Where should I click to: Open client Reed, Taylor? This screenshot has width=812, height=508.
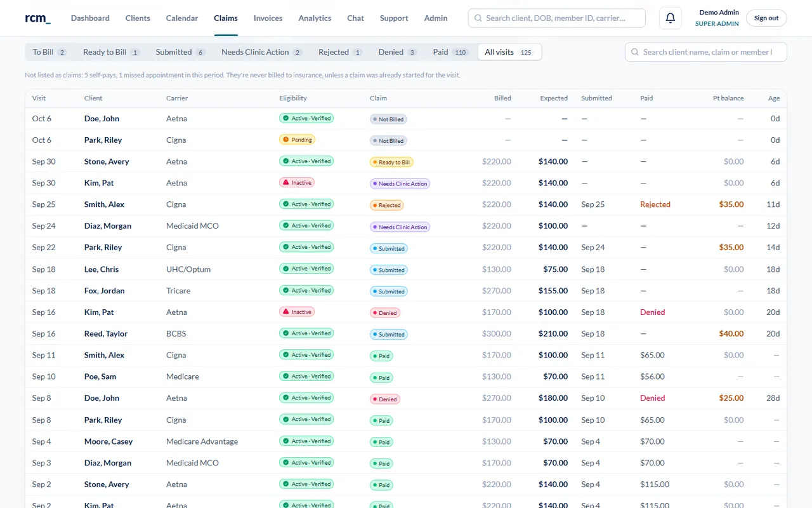[x=106, y=333]
